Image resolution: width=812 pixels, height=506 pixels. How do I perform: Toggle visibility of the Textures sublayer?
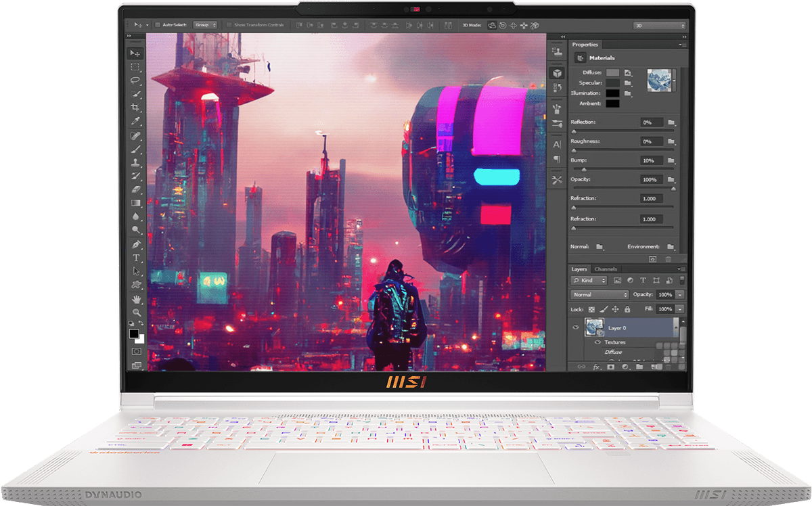click(x=597, y=342)
